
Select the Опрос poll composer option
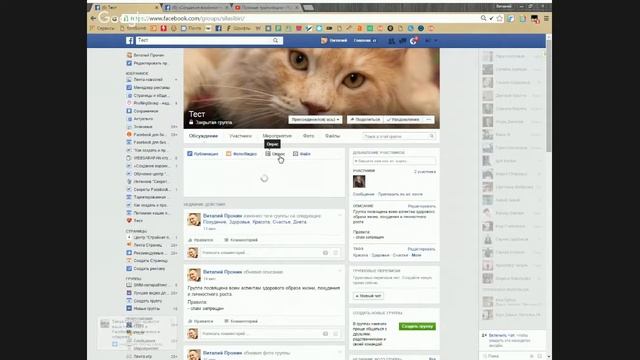[x=275, y=154]
